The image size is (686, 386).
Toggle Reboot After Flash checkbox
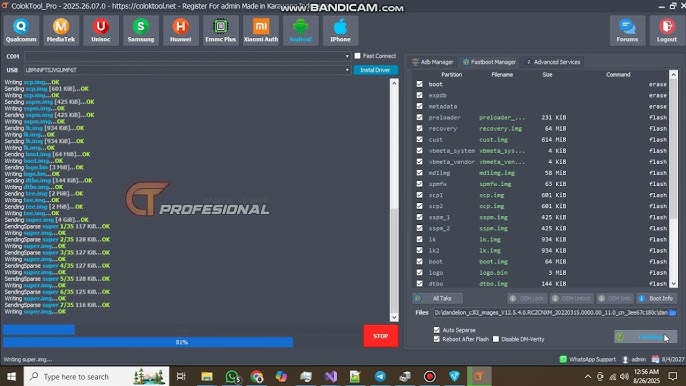click(437, 339)
